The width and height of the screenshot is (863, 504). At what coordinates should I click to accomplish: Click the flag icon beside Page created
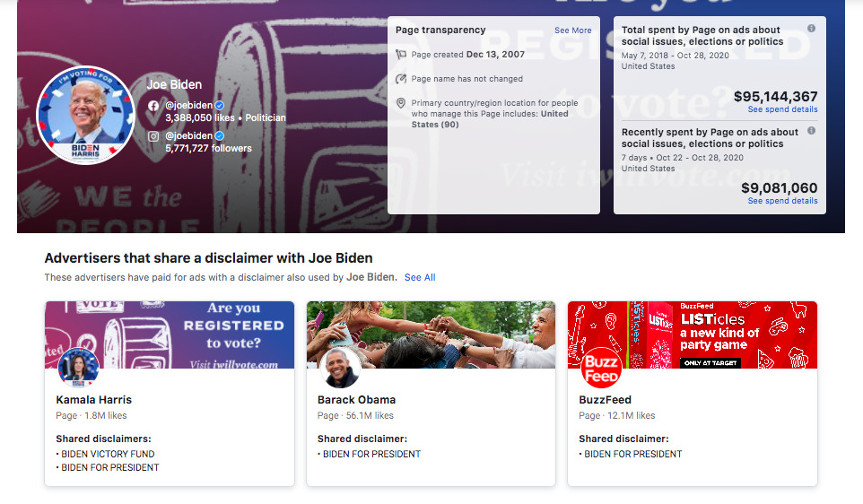click(402, 55)
